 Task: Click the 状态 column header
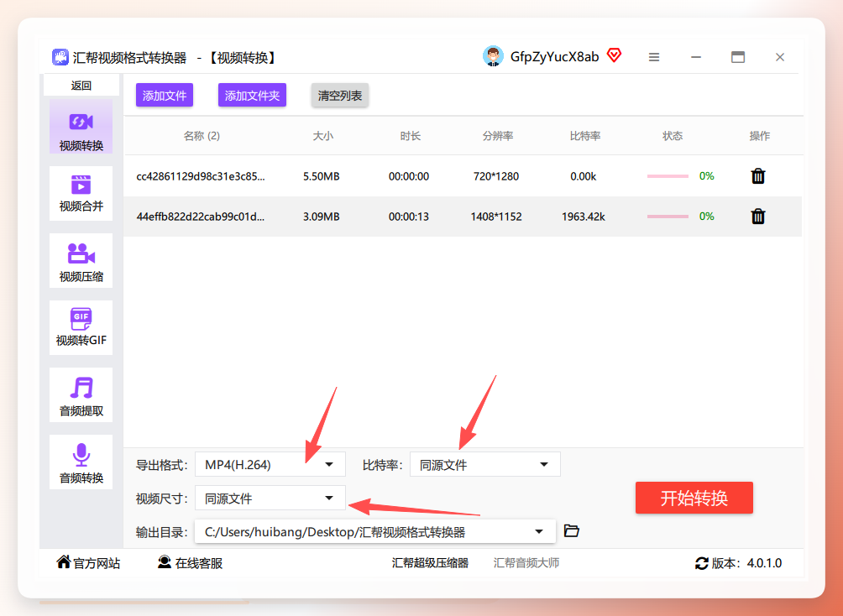pos(673,136)
